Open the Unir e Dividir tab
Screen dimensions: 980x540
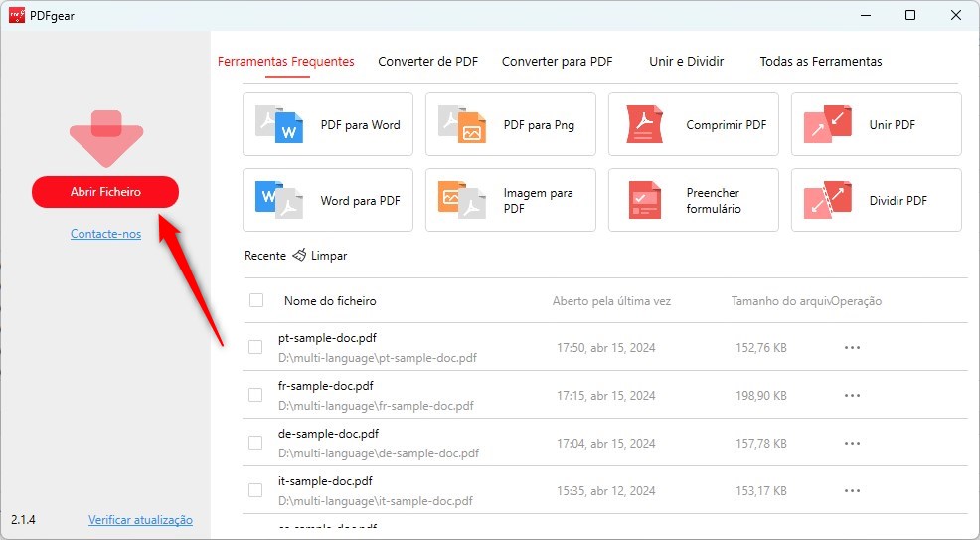[686, 62]
